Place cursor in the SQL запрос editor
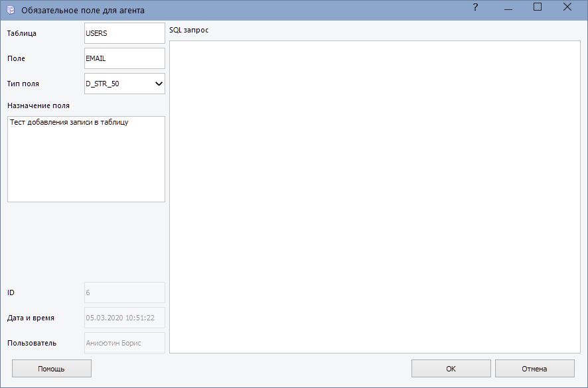Screen dimensions: 588x388 tap(374, 197)
